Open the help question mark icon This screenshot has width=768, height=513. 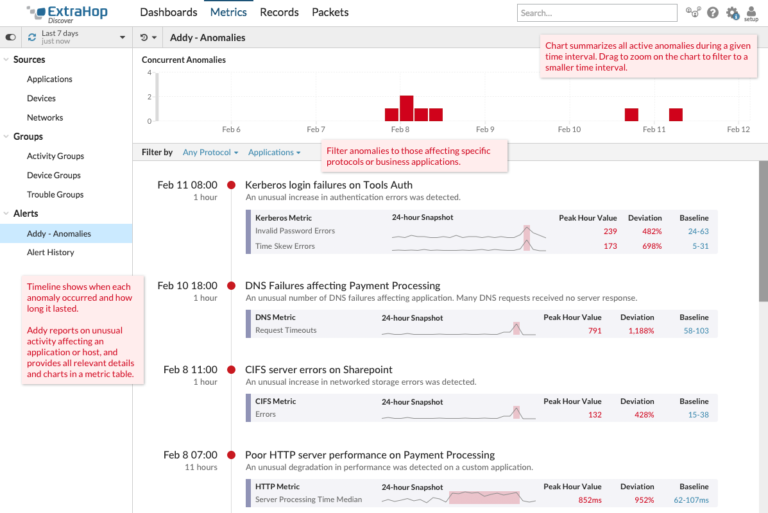(713, 13)
